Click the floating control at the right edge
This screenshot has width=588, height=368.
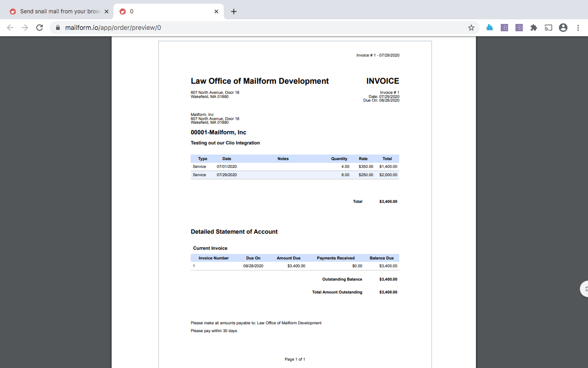(584, 289)
